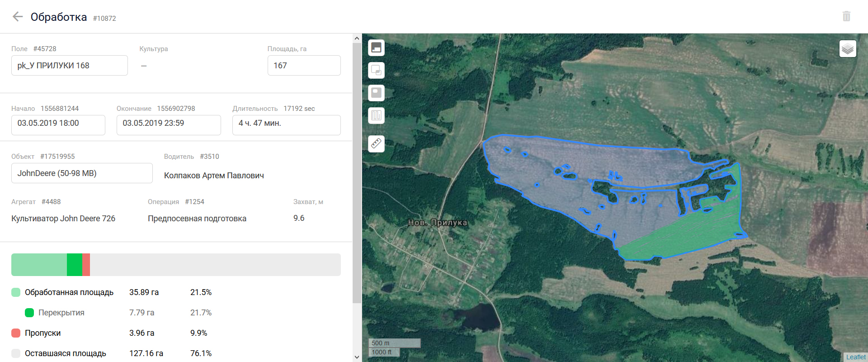Image resolution: width=868 pixels, height=362 pixels.
Task: Select the ruler measurement tool
Action: tap(376, 144)
